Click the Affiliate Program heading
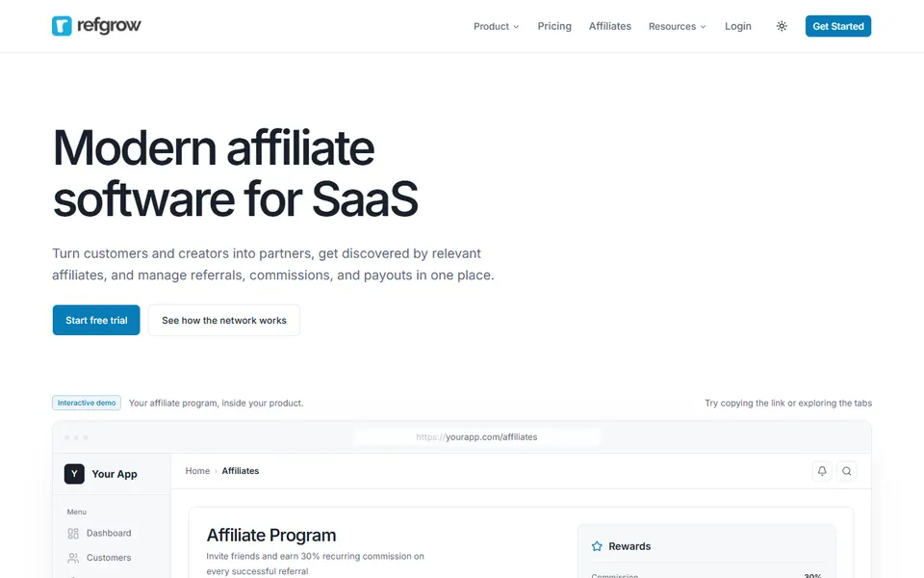 coord(271,535)
